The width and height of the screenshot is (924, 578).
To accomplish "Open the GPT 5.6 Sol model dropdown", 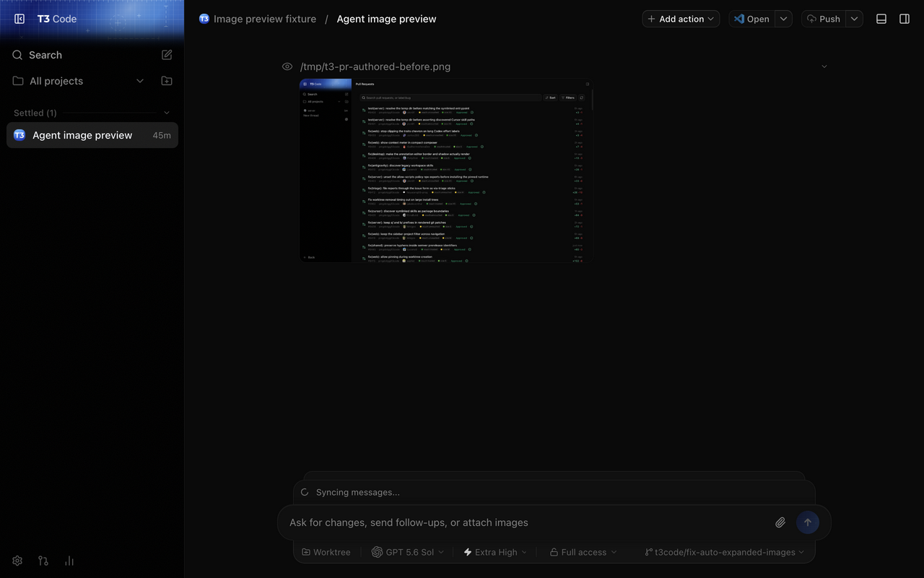I will [x=408, y=552].
